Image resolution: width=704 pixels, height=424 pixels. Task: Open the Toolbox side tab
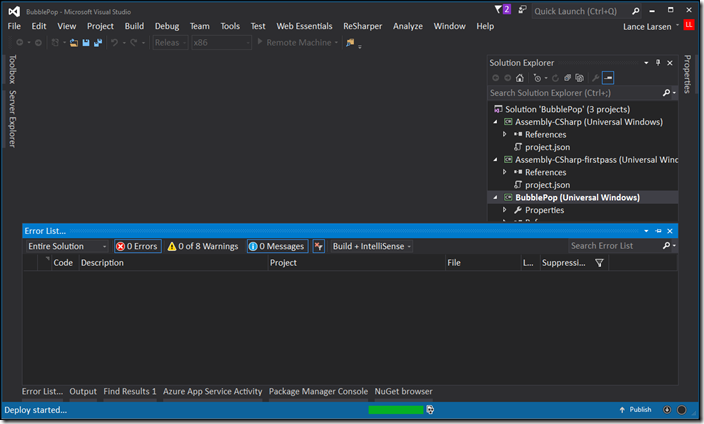point(12,69)
